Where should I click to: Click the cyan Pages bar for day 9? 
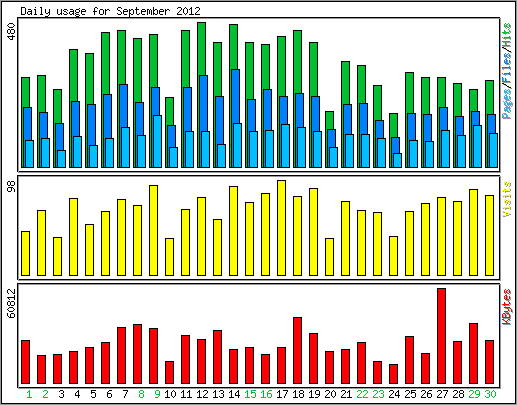(x=157, y=141)
